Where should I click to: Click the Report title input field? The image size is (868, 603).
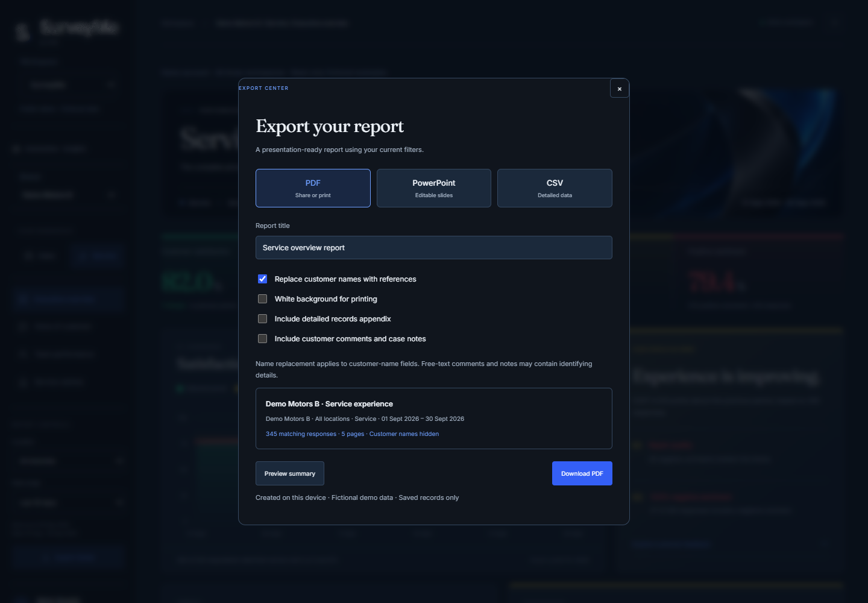coord(434,248)
